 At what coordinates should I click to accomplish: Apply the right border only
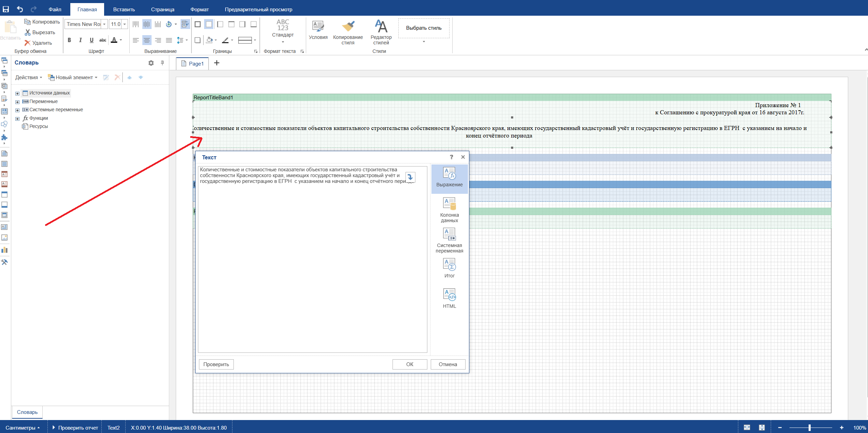tap(242, 24)
